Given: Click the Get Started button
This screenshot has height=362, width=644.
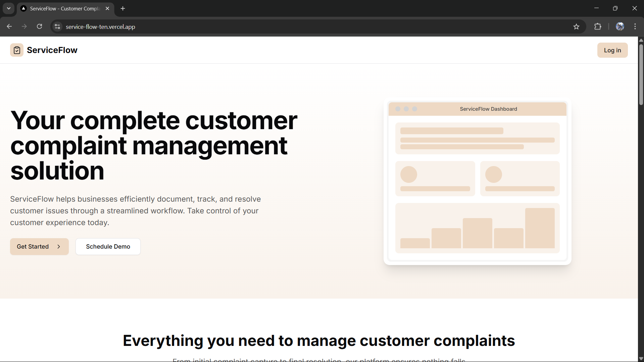Looking at the screenshot, I should (x=39, y=247).
